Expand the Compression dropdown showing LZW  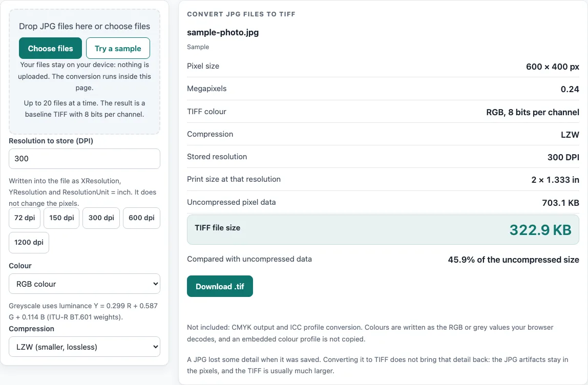(85, 347)
